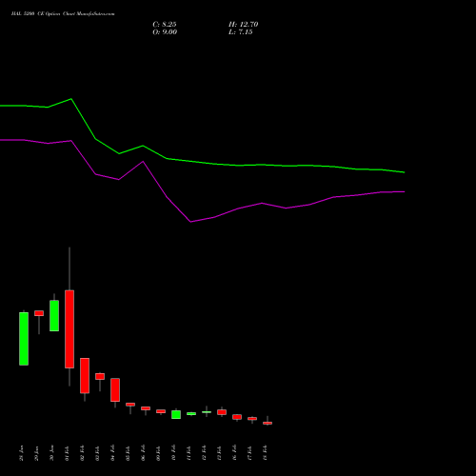Image resolution: width=476 pixels, height=476 pixels.
Task: Click the right end of the green line
Action: click(x=405, y=172)
